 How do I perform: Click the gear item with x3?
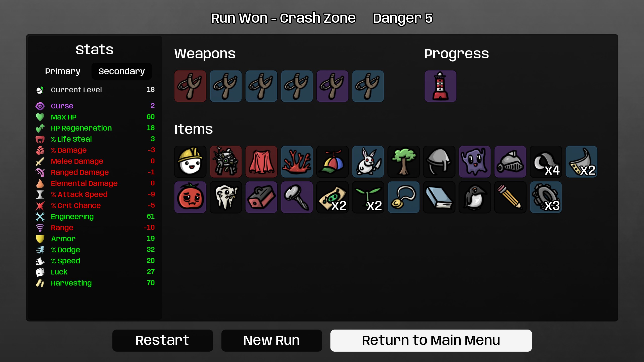(x=546, y=197)
